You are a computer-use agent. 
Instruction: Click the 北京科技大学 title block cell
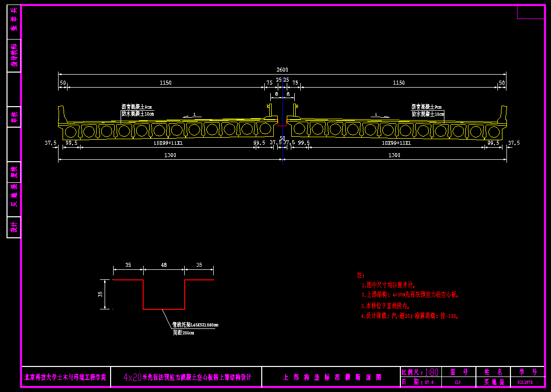pyautogui.click(x=66, y=377)
